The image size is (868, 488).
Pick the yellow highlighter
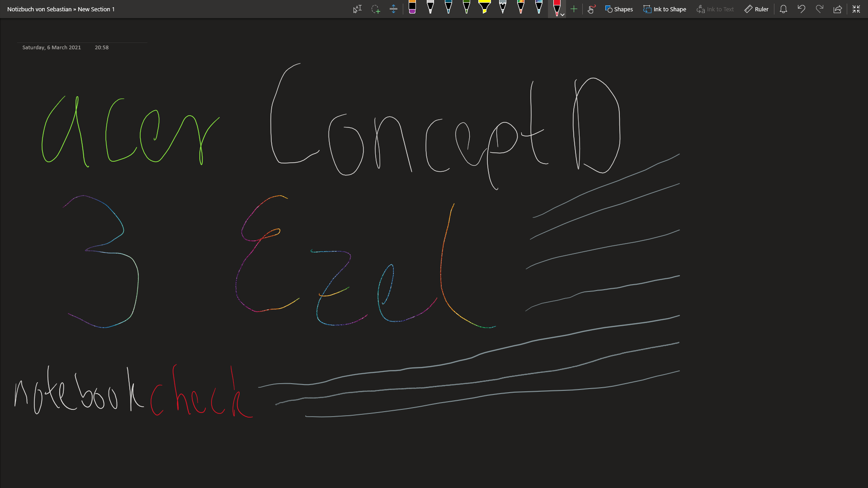click(x=484, y=8)
